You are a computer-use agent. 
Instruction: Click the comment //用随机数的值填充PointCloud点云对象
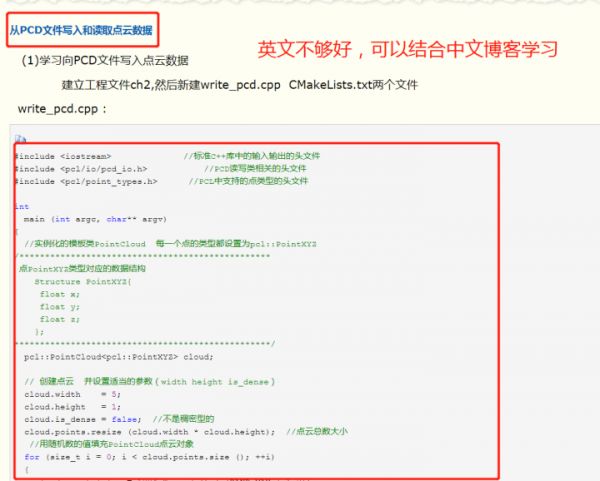[x=112, y=444]
